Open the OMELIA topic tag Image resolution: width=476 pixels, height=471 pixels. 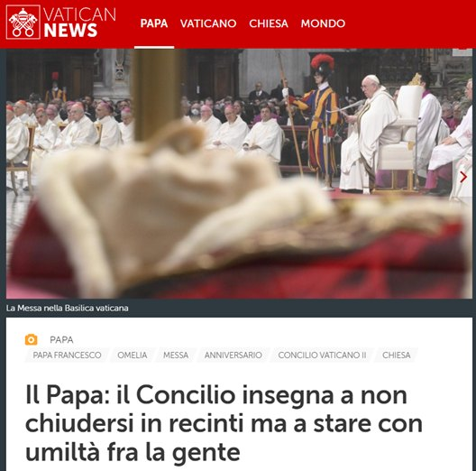click(133, 355)
